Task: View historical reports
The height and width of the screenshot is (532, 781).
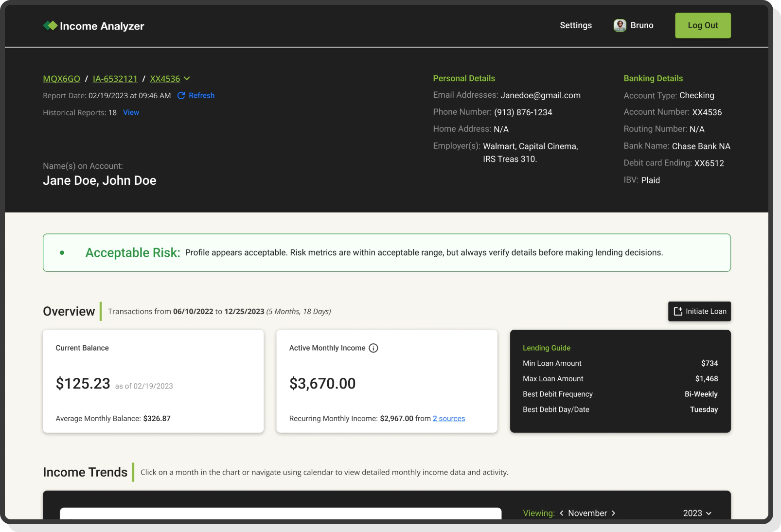Action: [x=131, y=112]
